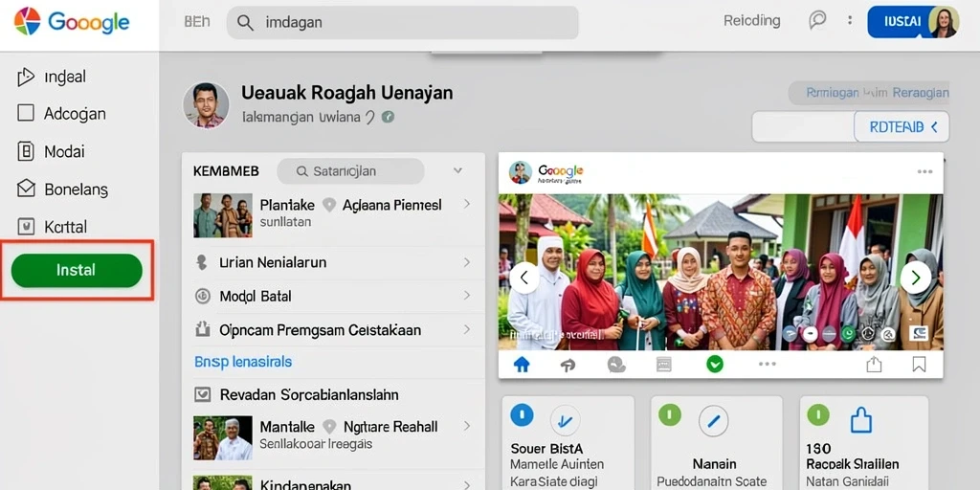Click the envelope icon beside Bonelans

26,189
